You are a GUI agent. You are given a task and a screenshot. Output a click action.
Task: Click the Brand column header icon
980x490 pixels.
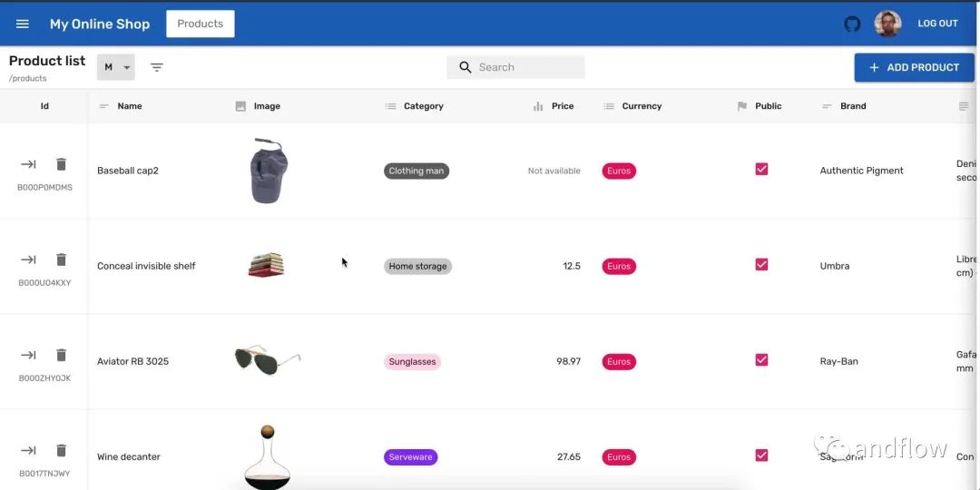pyautogui.click(x=827, y=106)
